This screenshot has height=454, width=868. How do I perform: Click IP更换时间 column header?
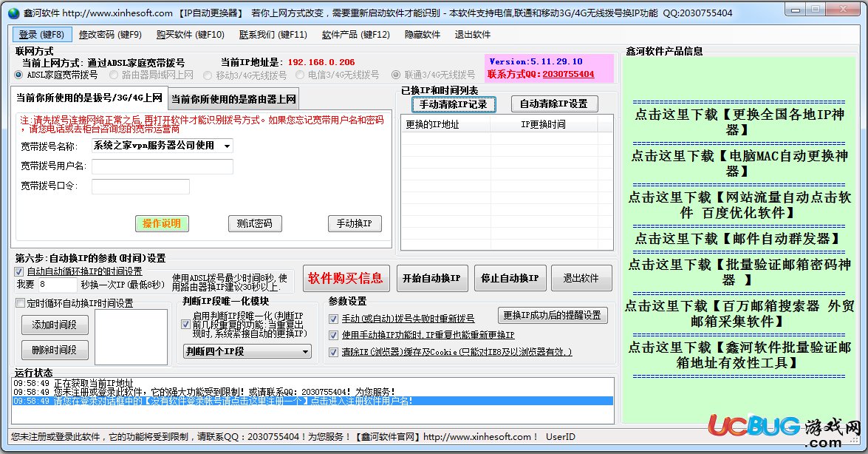tap(544, 124)
